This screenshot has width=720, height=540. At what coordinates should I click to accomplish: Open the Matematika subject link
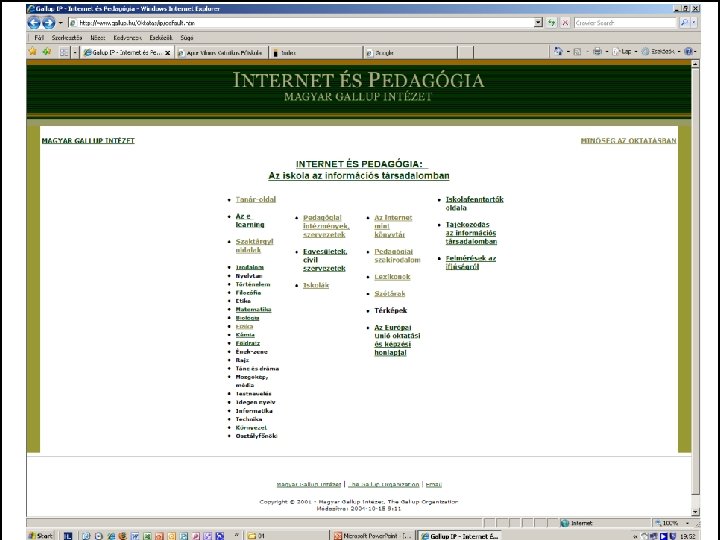pos(253,309)
